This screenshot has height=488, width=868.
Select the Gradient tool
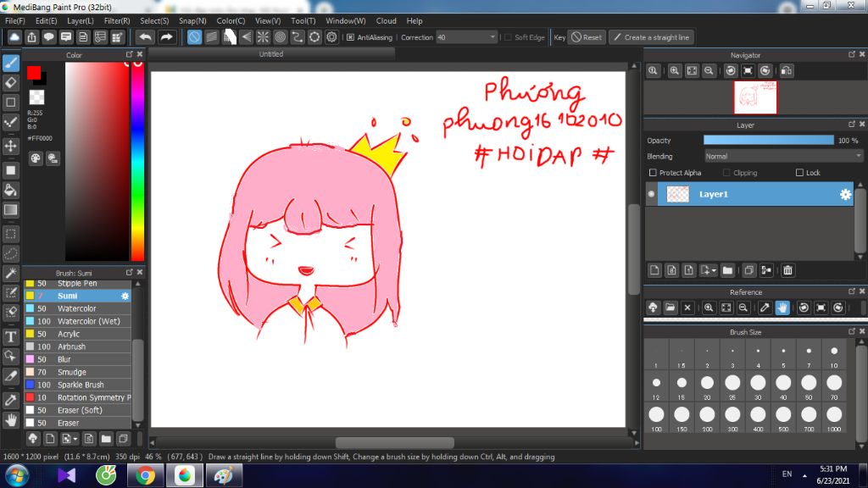click(x=11, y=210)
